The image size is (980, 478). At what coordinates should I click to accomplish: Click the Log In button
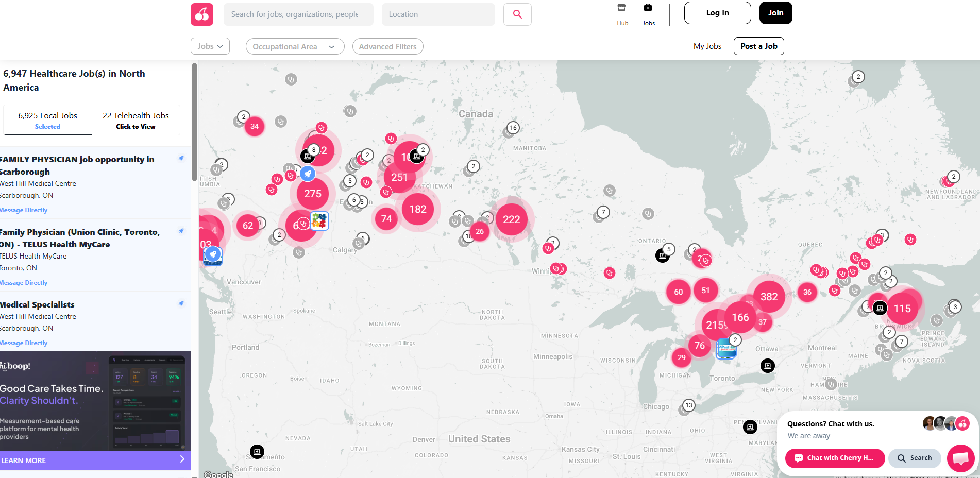tap(717, 13)
